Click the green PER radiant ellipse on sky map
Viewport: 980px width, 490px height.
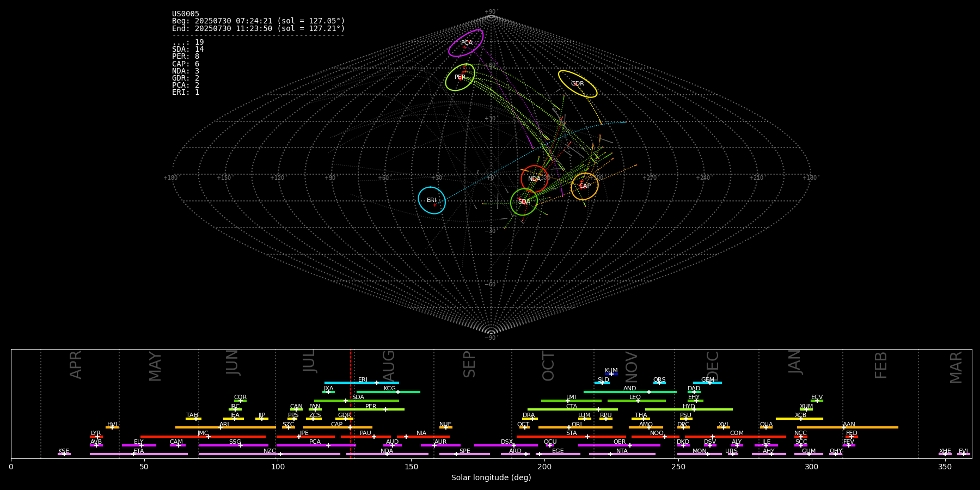coord(460,77)
